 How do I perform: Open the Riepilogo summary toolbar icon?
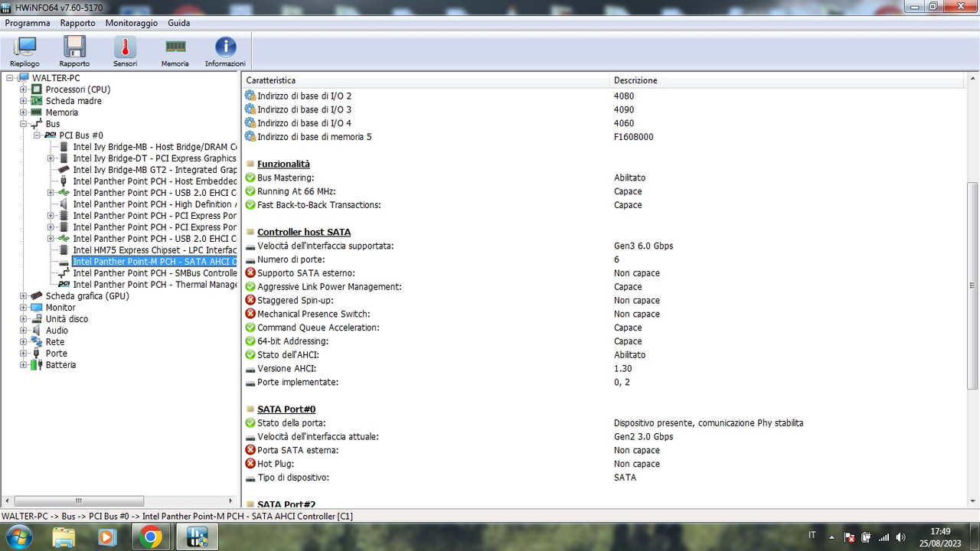click(x=24, y=52)
